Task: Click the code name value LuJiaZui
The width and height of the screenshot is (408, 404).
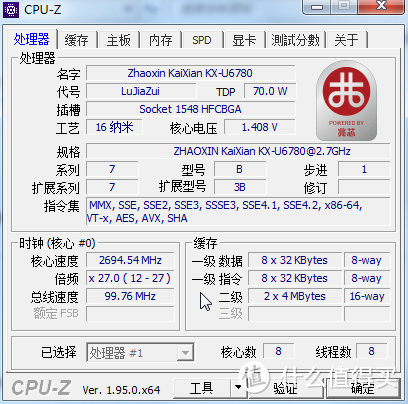Action: pyautogui.click(x=141, y=91)
